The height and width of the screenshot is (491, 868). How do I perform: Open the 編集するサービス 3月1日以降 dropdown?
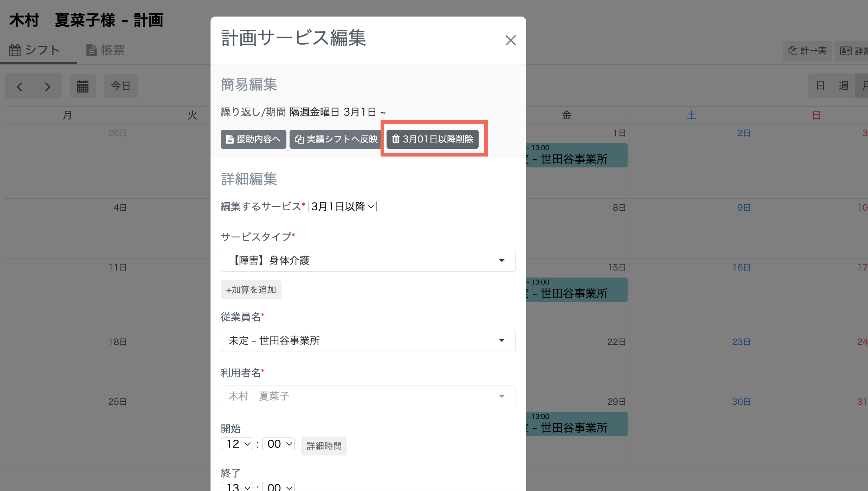[x=342, y=206]
